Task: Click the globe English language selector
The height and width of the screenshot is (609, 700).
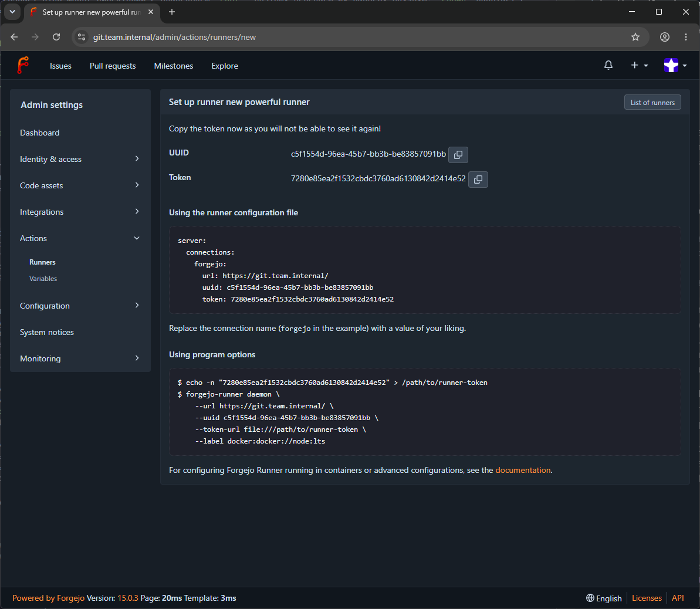Action: [x=604, y=598]
